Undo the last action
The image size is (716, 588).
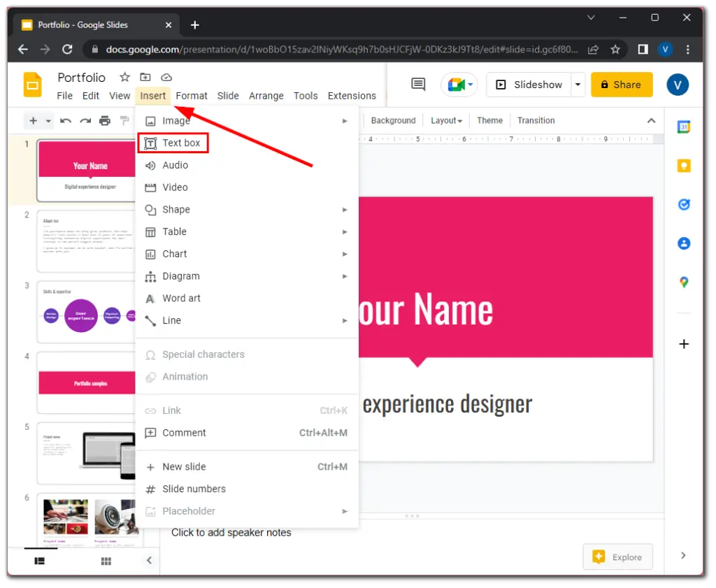64,120
